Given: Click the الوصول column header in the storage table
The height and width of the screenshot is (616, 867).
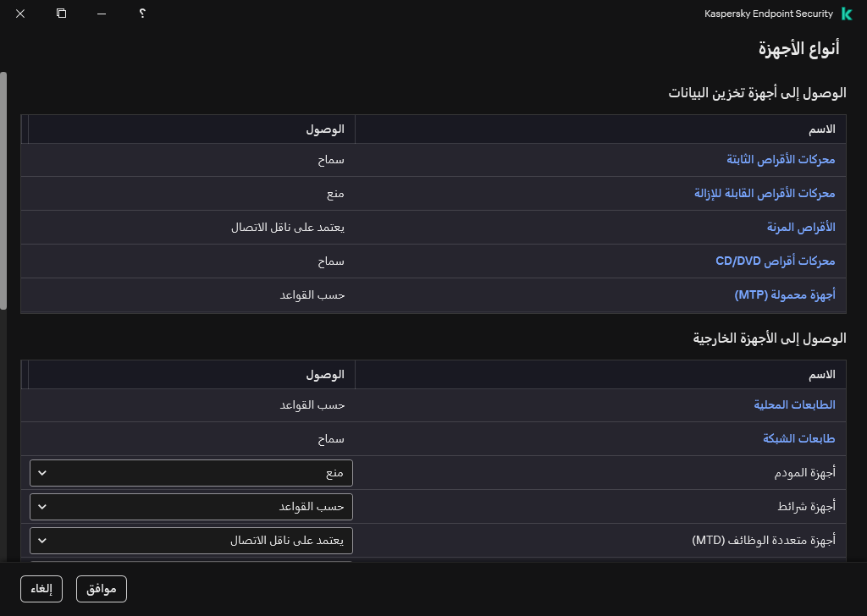Looking at the screenshot, I should pos(333,129).
